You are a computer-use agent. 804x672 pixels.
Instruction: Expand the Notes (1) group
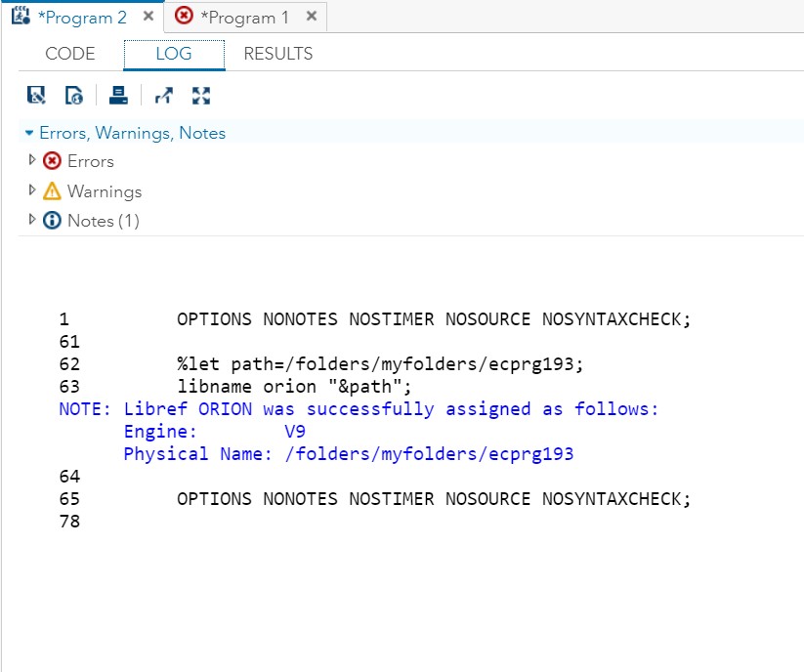click(32, 220)
